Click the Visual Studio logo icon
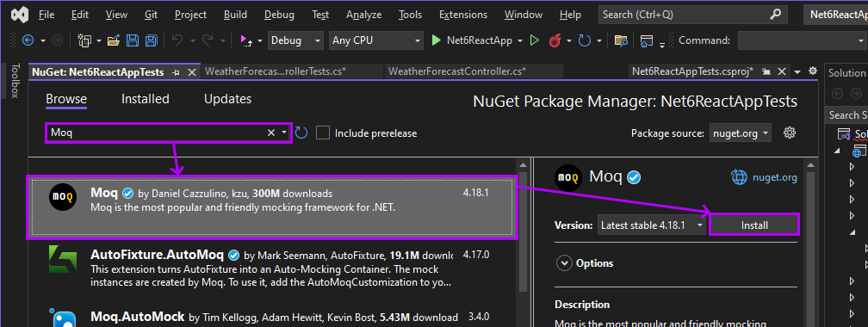868x327 pixels. 19,15
